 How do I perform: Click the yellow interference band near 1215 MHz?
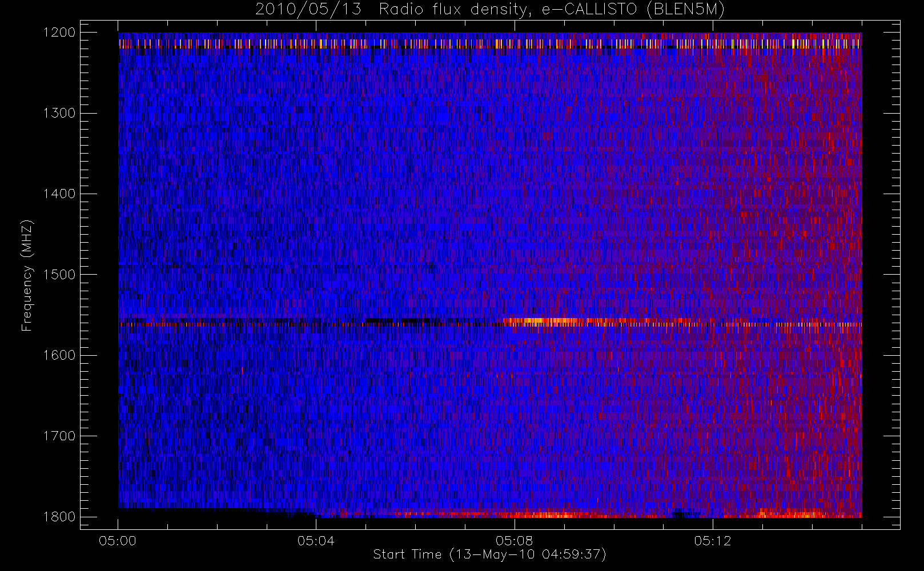[x=490, y=43]
